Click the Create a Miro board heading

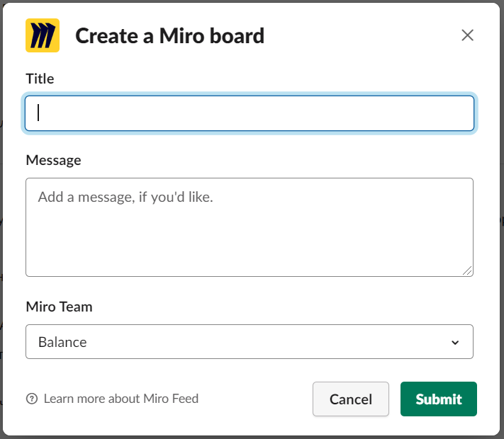pos(169,35)
